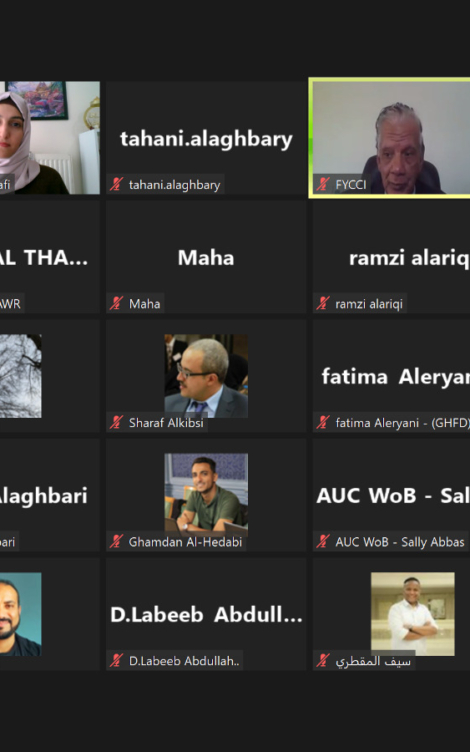Click muted mic icon beside سيف المقطري
Image resolution: width=470 pixels, height=752 pixels.
pyautogui.click(x=323, y=660)
